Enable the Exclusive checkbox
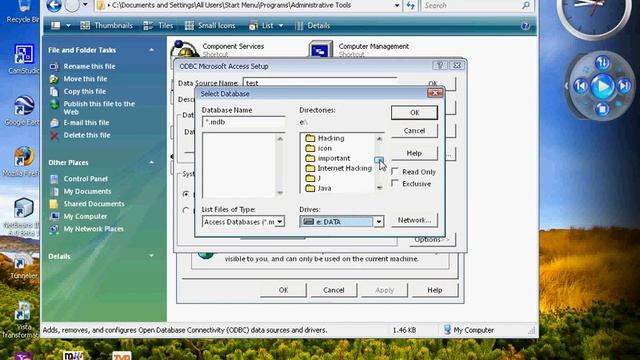This screenshot has height=360, width=640. point(395,183)
